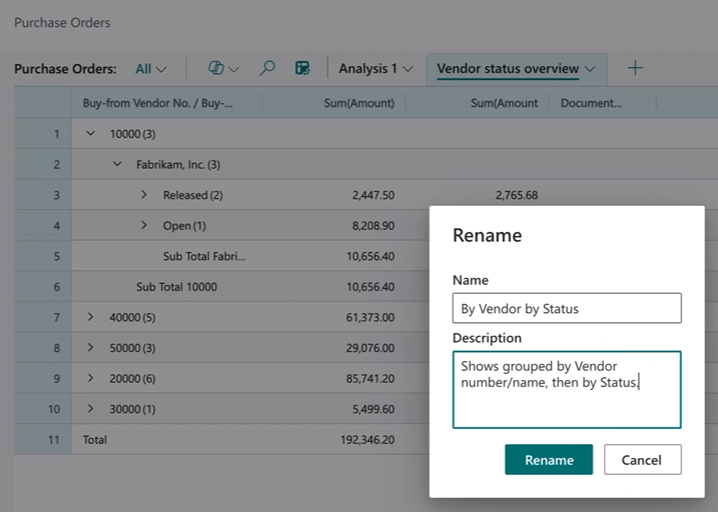Click the 192,346.20 total amount cell

(x=367, y=440)
